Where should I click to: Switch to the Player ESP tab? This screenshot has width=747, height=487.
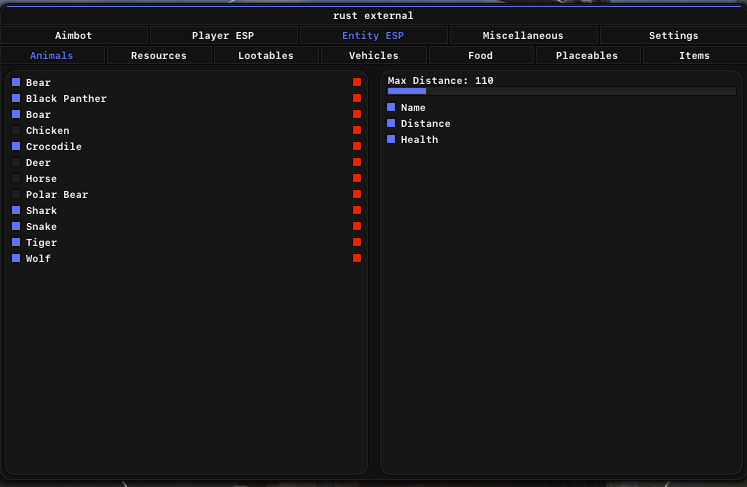tap(223, 35)
